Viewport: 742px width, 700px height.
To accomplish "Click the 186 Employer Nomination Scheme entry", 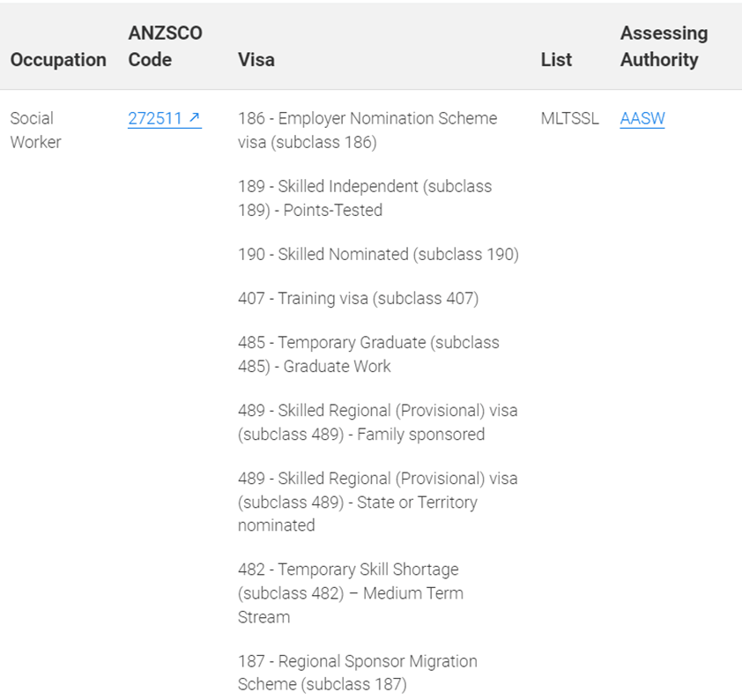I will pyautogui.click(x=367, y=130).
